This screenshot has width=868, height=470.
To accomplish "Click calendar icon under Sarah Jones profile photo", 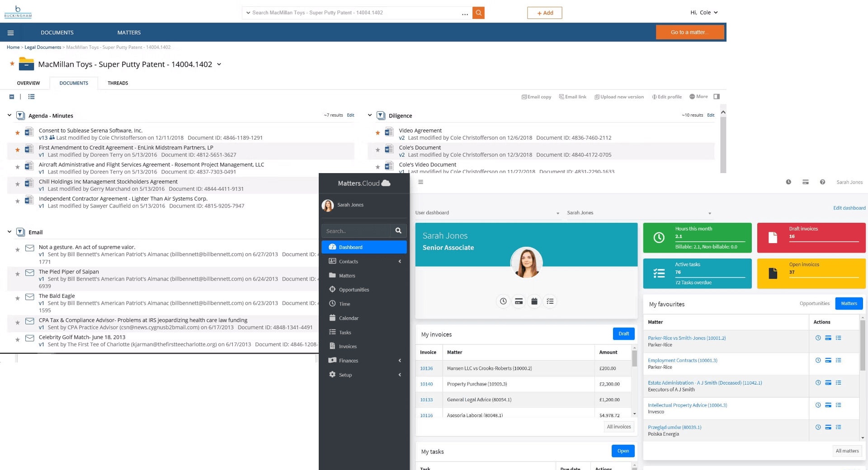I will [x=534, y=301].
